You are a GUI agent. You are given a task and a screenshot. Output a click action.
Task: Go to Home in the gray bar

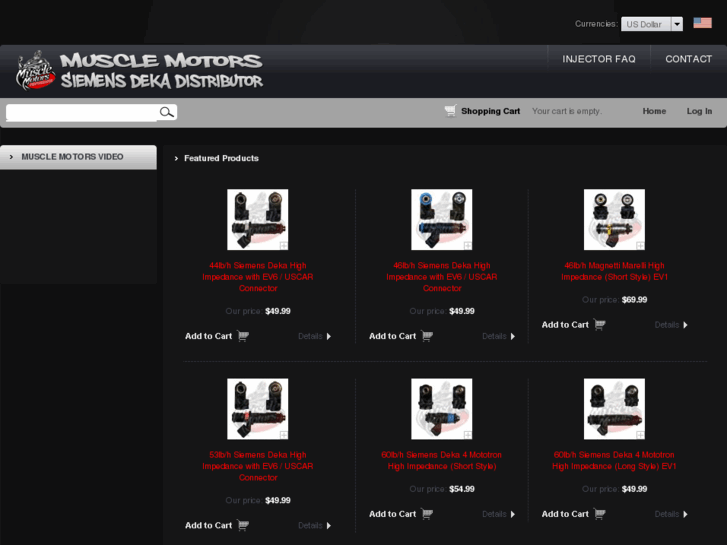click(654, 111)
